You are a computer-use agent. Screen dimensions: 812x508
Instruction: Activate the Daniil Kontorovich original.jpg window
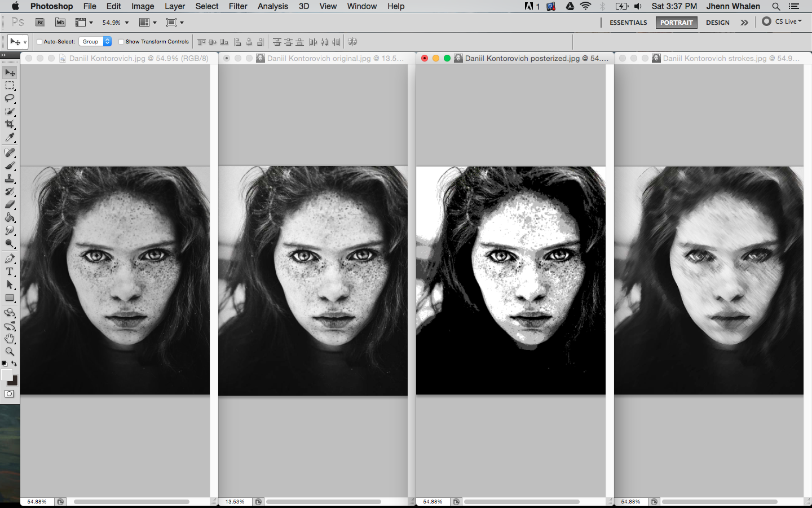click(x=336, y=58)
